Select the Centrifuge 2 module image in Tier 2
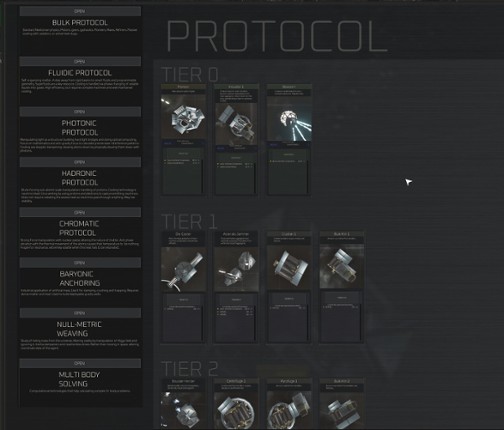 coord(236,411)
